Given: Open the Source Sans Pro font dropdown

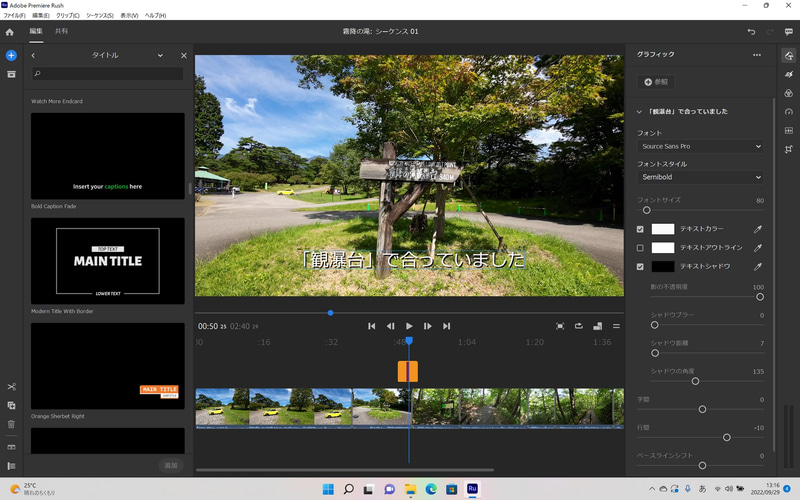Looking at the screenshot, I should click(702, 147).
